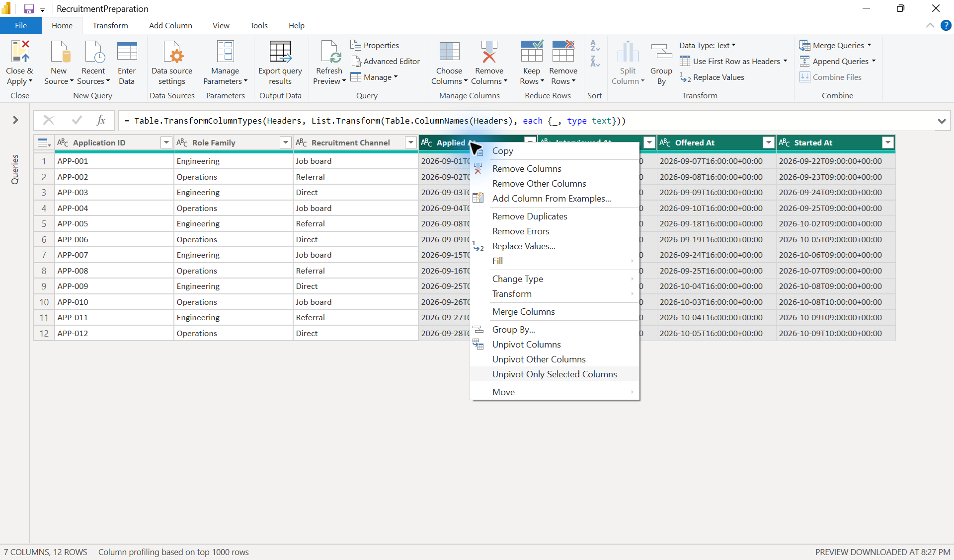Click Append Queries button
The image size is (954, 560).
pos(837,61)
